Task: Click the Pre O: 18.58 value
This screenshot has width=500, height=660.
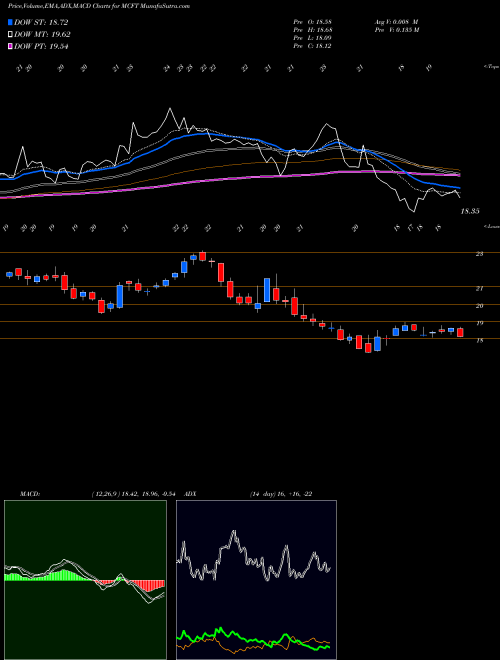Action: tap(313, 22)
